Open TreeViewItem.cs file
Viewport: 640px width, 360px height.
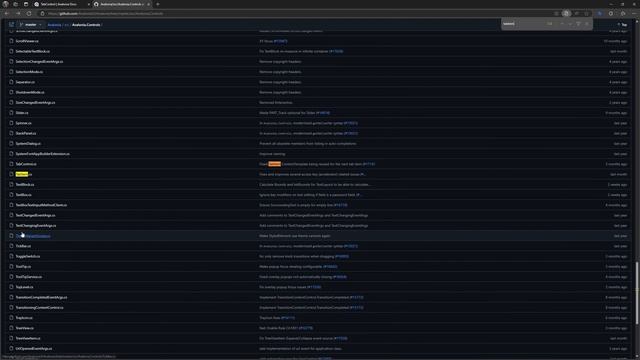tap(28, 338)
